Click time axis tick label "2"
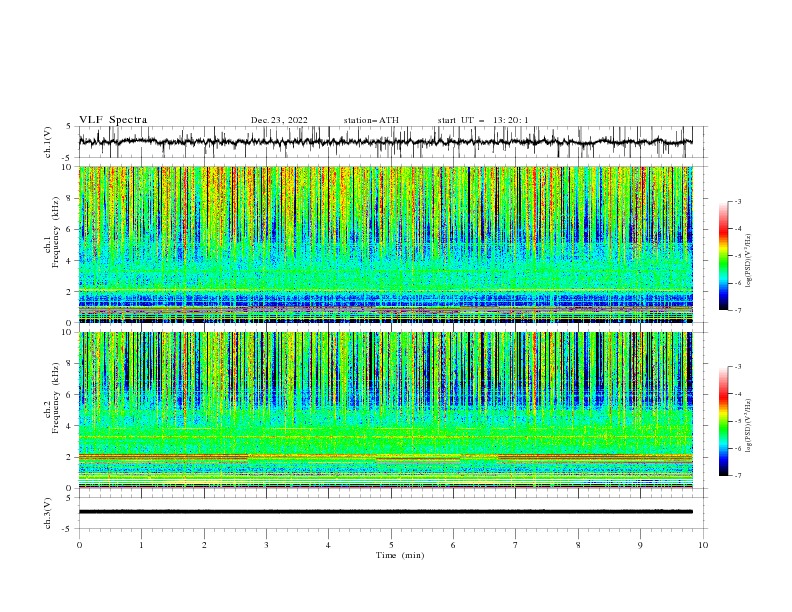The image size is (792, 612). [x=204, y=545]
